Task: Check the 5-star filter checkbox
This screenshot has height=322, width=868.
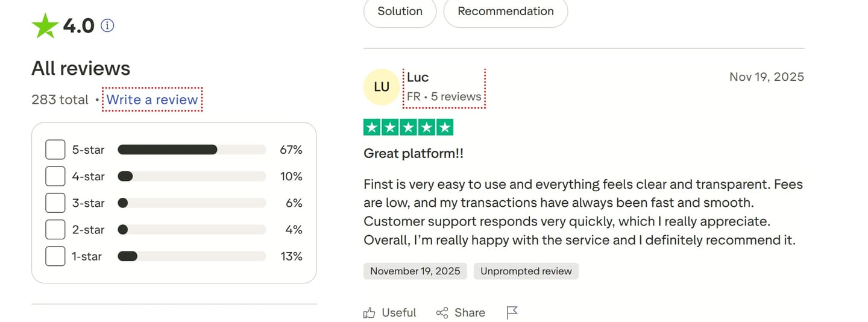Action: pyautogui.click(x=55, y=150)
